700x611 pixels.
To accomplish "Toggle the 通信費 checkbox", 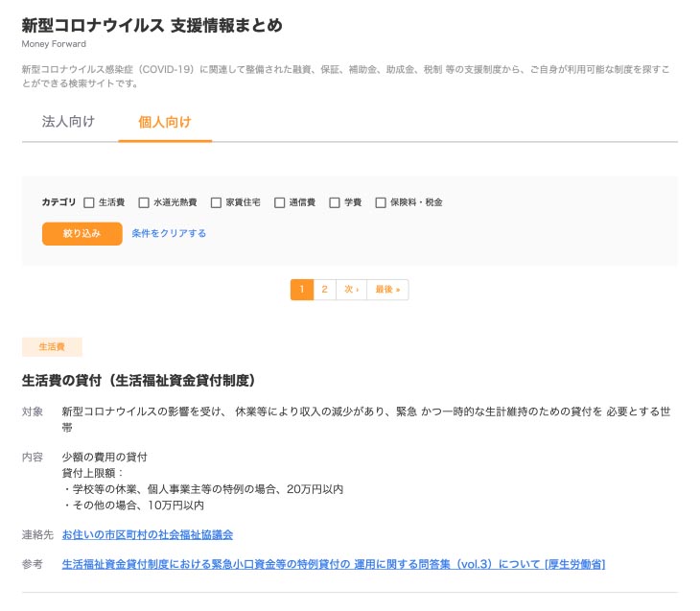I will (280, 202).
